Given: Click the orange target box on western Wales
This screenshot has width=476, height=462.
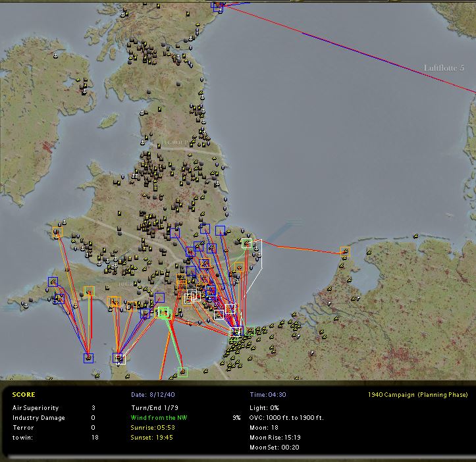Looking at the screenshot, I should pos(57,232).
